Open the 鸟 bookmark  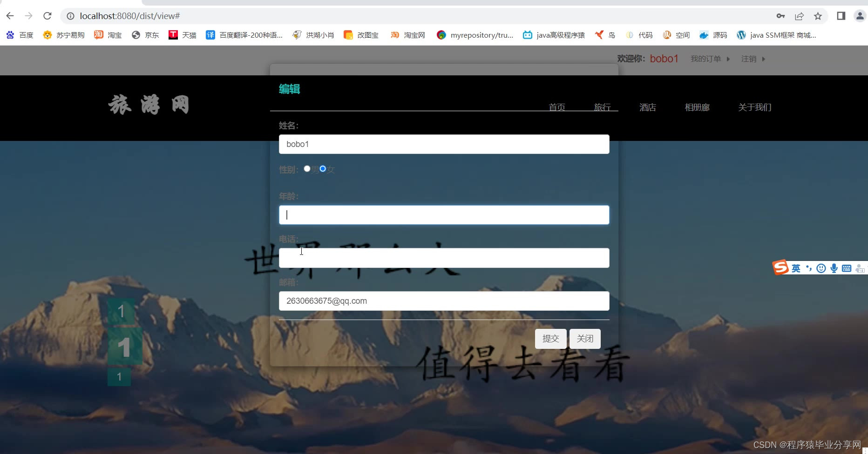pyautogui.click(x=605, y=35)
